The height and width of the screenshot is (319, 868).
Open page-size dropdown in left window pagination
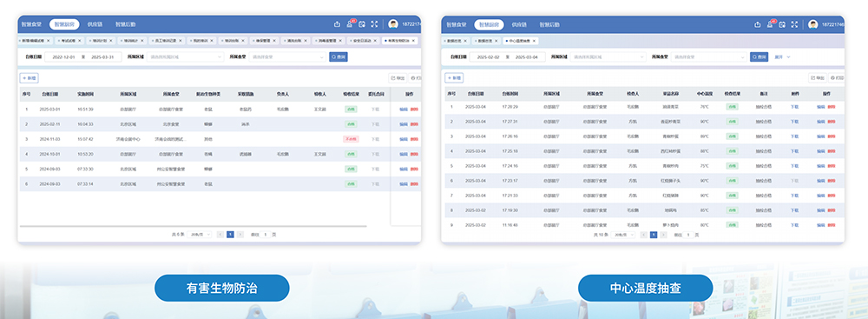(201, 235)
